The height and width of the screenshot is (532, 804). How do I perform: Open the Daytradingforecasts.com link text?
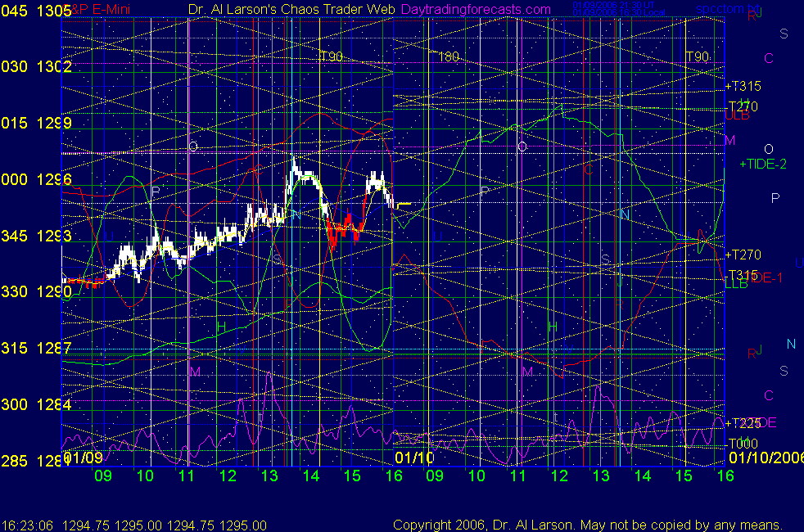tap(476, 9)
